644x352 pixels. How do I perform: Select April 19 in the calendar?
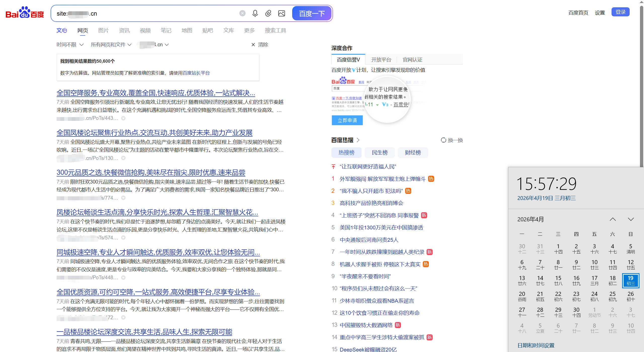coord(630,280)
